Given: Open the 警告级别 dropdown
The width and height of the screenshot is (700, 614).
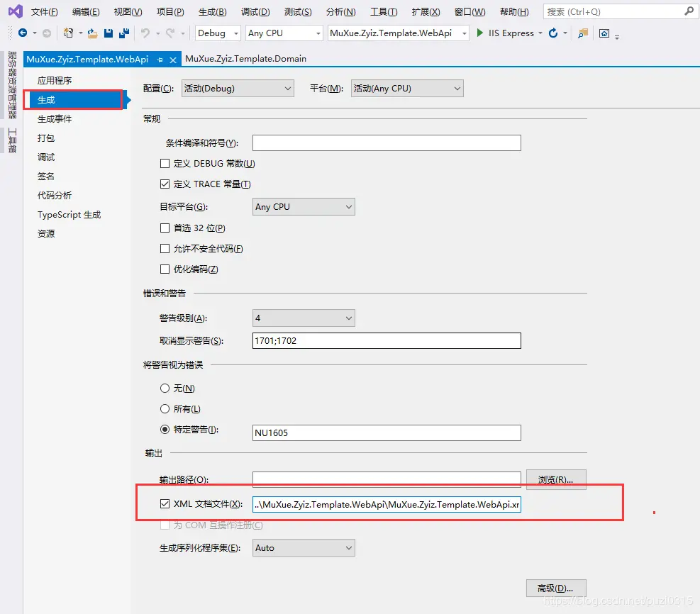Looking at the screenshot, I should click(x=304, y=318).
